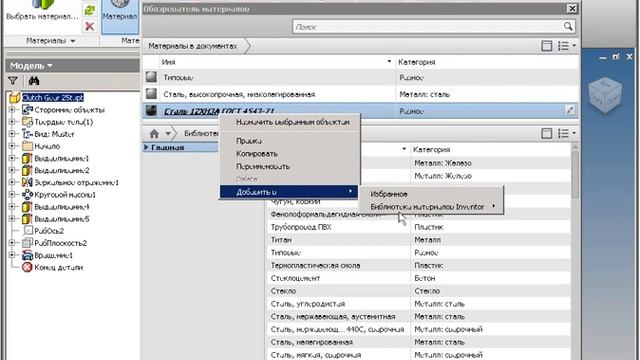Choose Назначить выбранным объектам menu item
Viewport: 640px width, 360px height.
coord(293,122)
